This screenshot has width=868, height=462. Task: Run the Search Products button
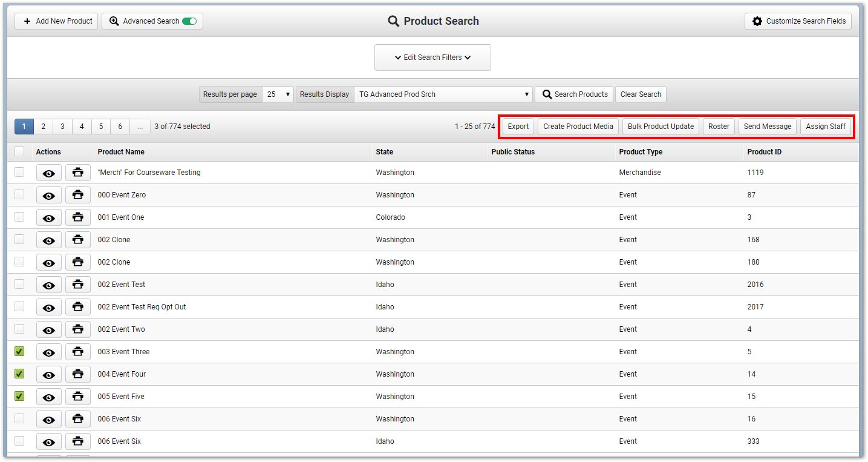point(574,94)
